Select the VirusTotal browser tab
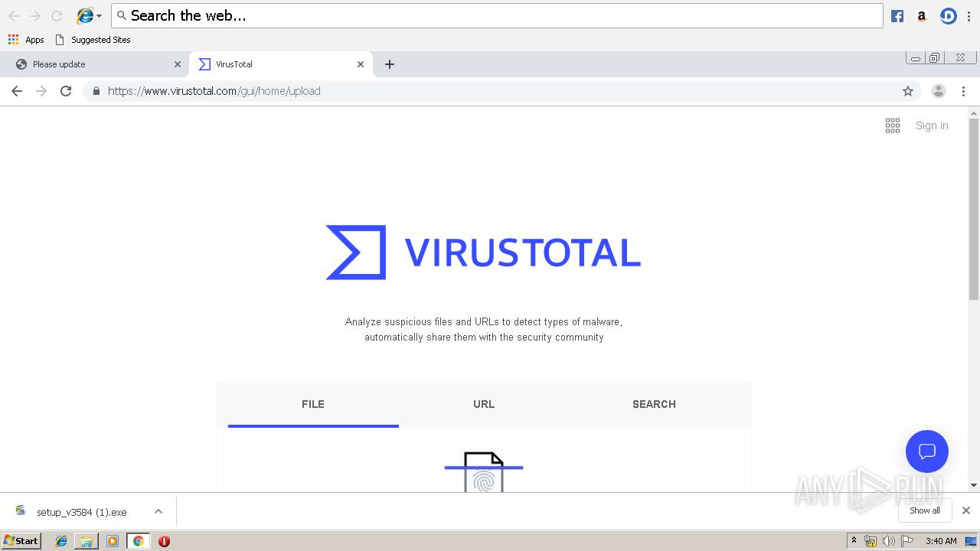980x551 pixels. [x=281, y=64]
